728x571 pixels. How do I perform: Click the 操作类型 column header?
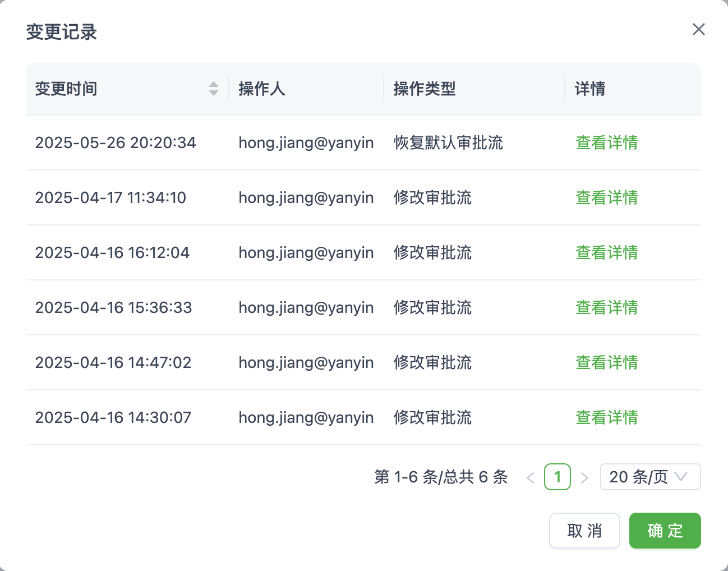[x=425, y=89]
